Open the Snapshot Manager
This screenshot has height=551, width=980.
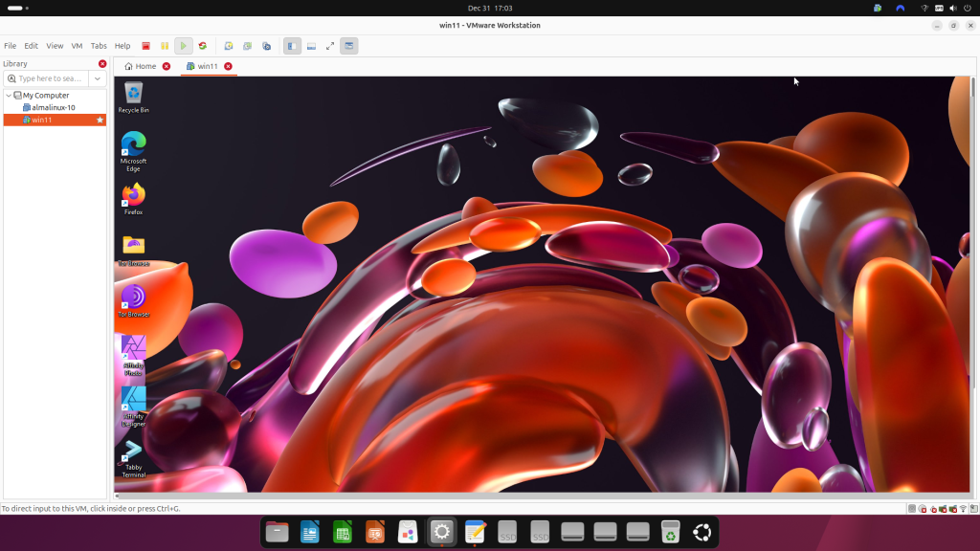(266, 45)
